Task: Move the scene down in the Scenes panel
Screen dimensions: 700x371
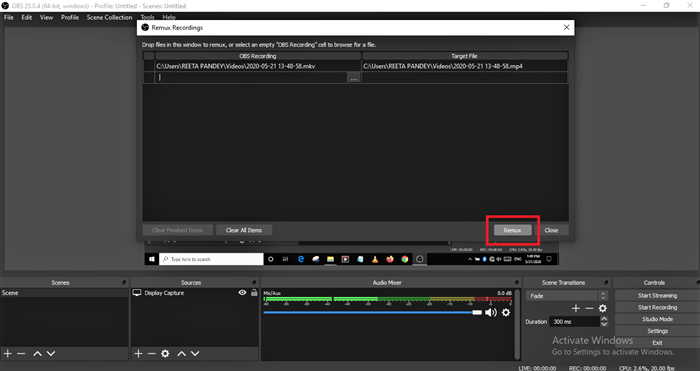Action: (51, 354)
